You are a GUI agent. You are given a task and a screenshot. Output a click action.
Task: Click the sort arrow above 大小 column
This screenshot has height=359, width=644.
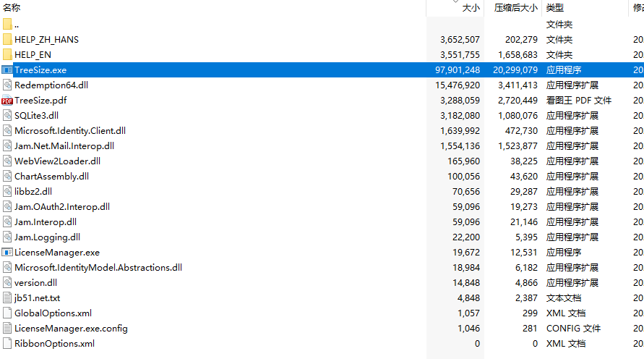pyautogui.click(x=455, y=1)
